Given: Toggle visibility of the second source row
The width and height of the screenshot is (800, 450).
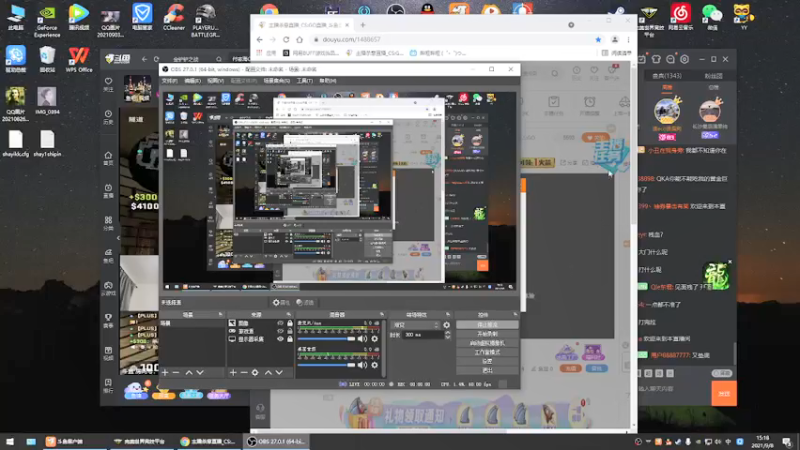Looking at the screenshot, I should [x=280, y=331].
